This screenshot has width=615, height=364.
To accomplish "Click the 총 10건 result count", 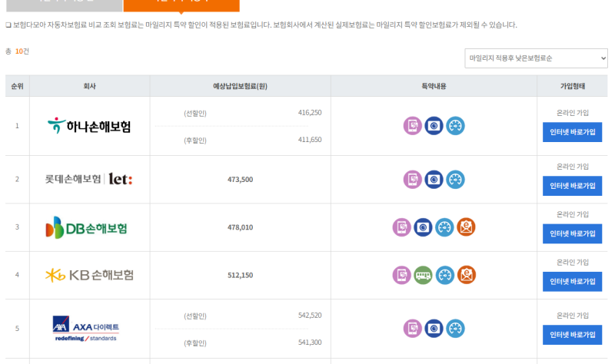I will tap(17, 51).
